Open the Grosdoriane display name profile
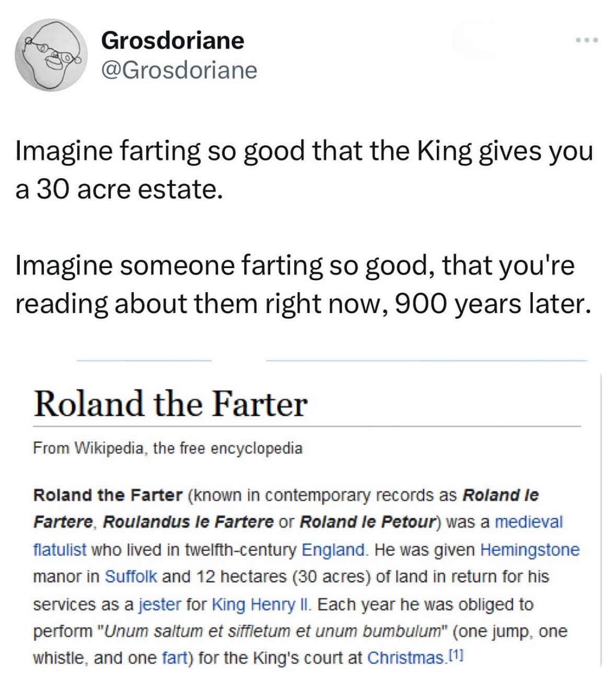The height and width of the screenshot is (694, 616). coord(172,40)
